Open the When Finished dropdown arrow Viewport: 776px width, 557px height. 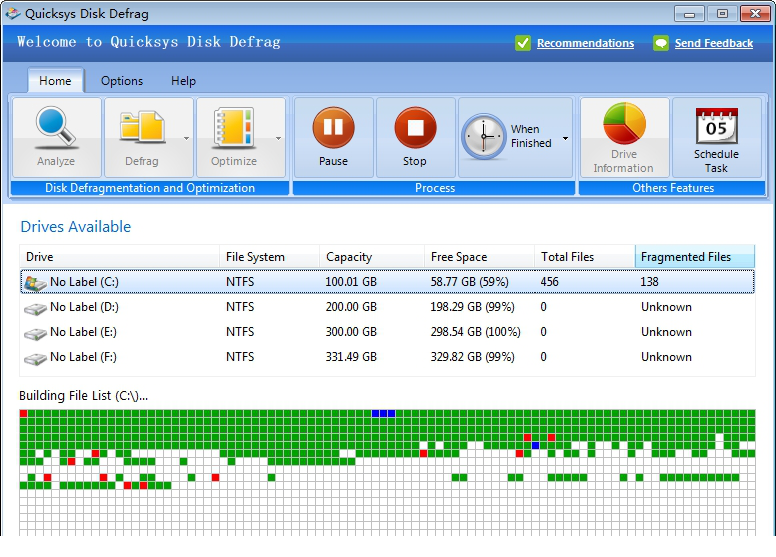565,138
